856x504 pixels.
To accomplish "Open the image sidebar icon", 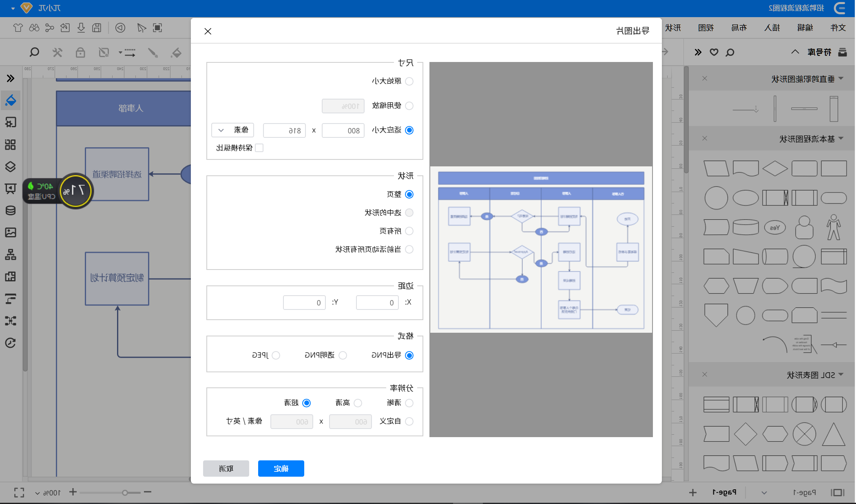I will pyautogui.click(x=11, y=232).
